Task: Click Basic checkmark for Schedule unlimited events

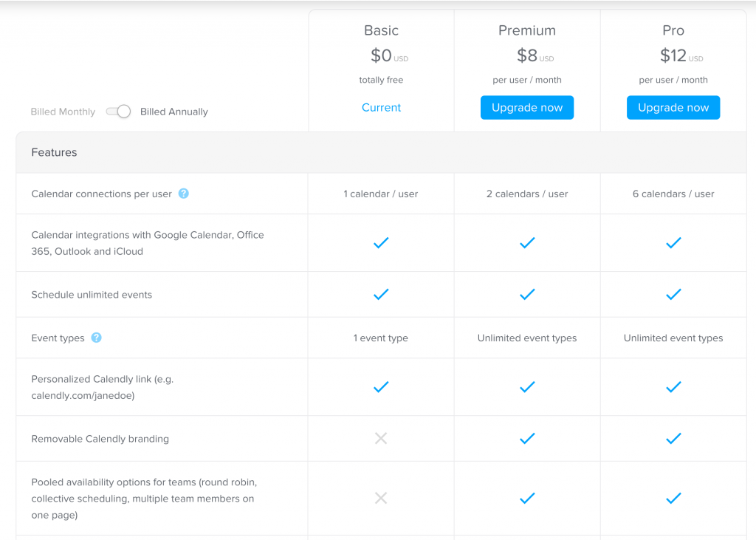Action: [x=381, y=294]
